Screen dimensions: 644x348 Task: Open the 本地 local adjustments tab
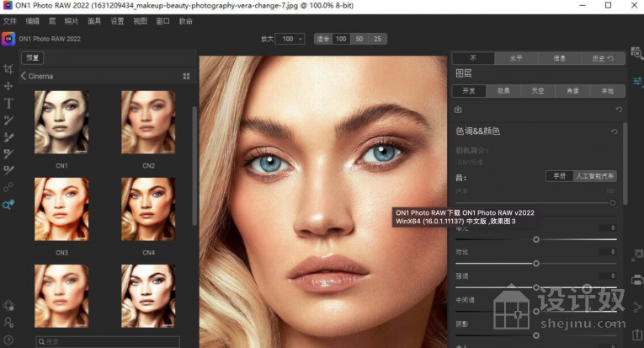608,91
